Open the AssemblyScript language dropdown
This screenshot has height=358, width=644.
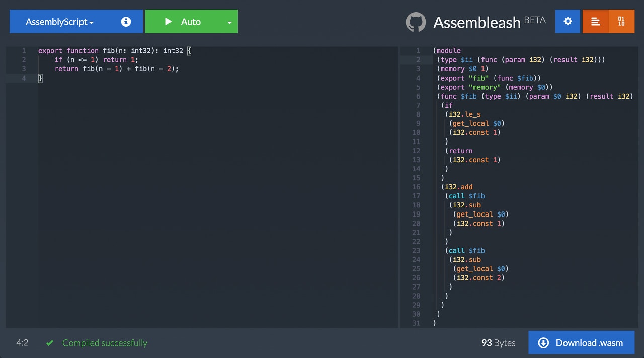tap(58, 21)
